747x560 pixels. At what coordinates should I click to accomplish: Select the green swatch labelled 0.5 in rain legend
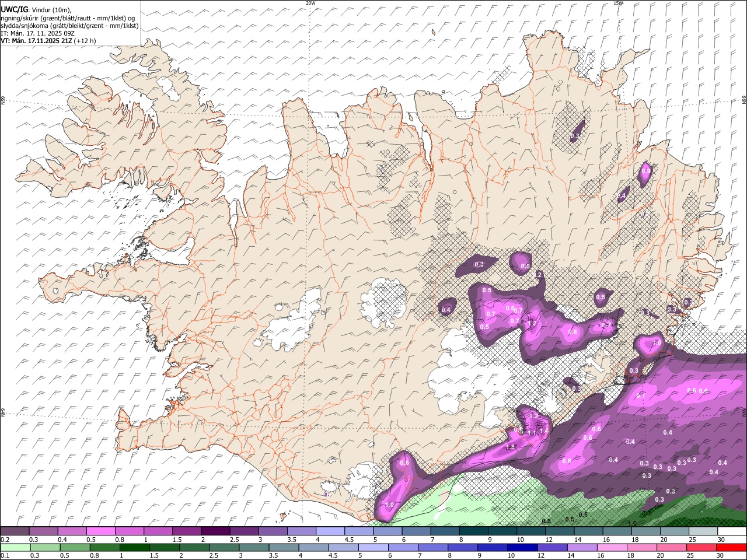pyautogui.click(x=75, y=547)
